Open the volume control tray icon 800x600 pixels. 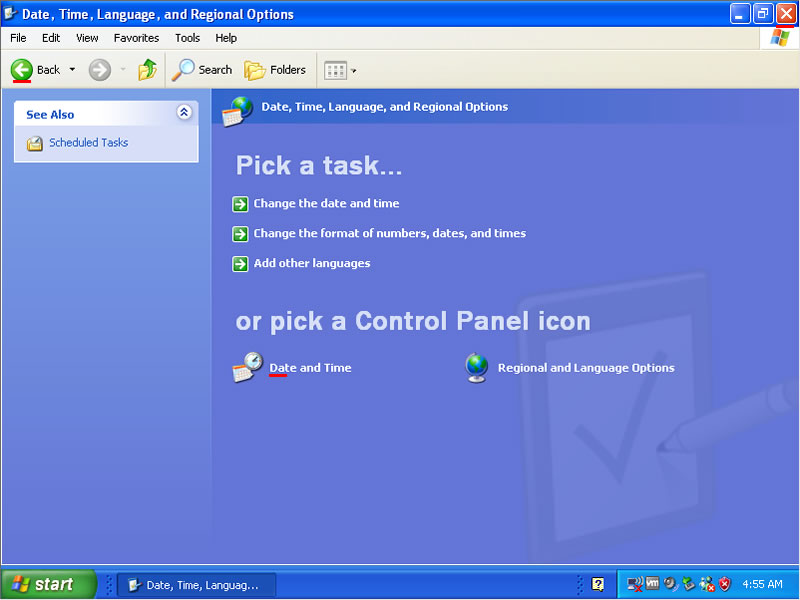coord(670,584)
